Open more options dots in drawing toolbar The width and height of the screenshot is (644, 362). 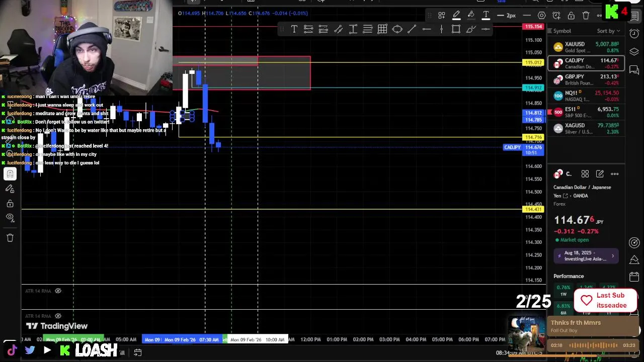(x=599, y=16)
